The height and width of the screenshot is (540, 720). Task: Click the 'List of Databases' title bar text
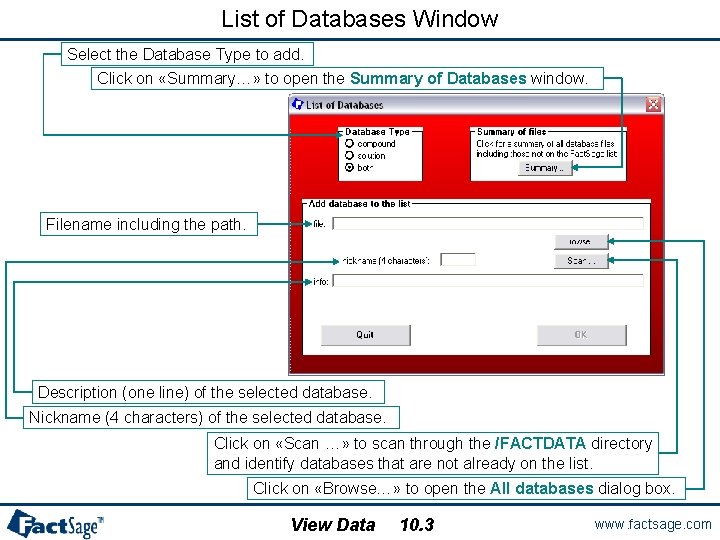[x=344, y=105]
